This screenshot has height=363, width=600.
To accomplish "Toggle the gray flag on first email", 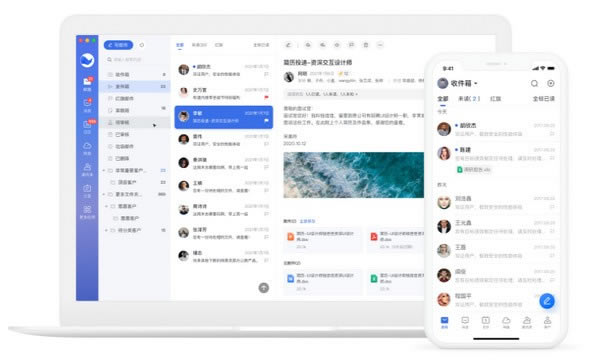I will tap(266, 74).
